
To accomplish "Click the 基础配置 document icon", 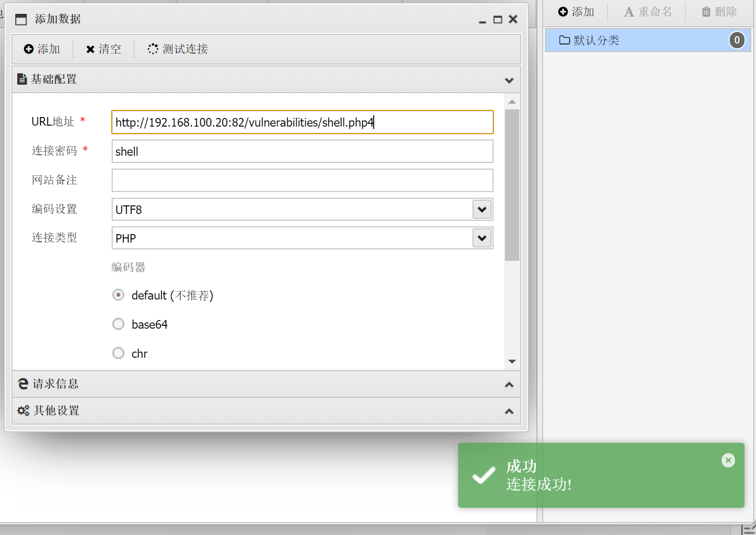I will (22, 79).
